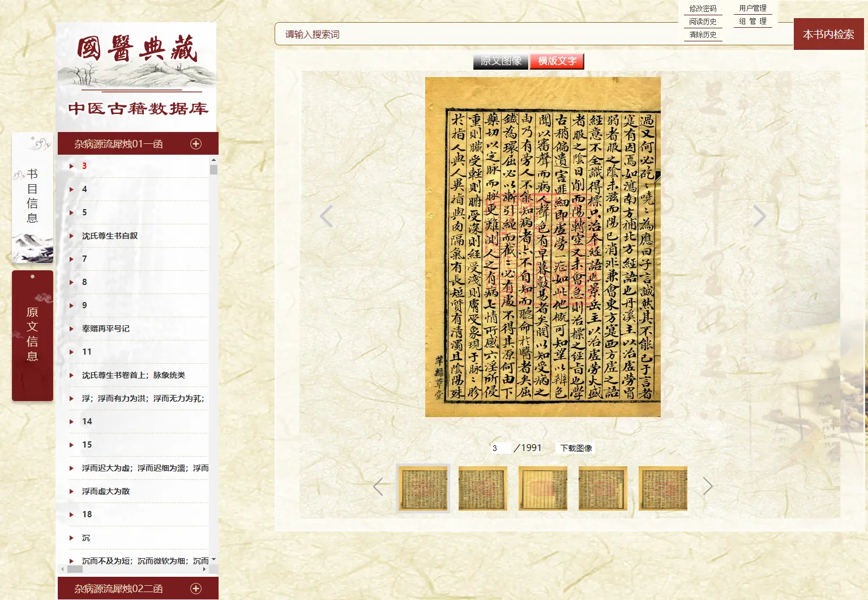Open volume header 杂病源流犀烛01一函

click(x=138, y=144)
